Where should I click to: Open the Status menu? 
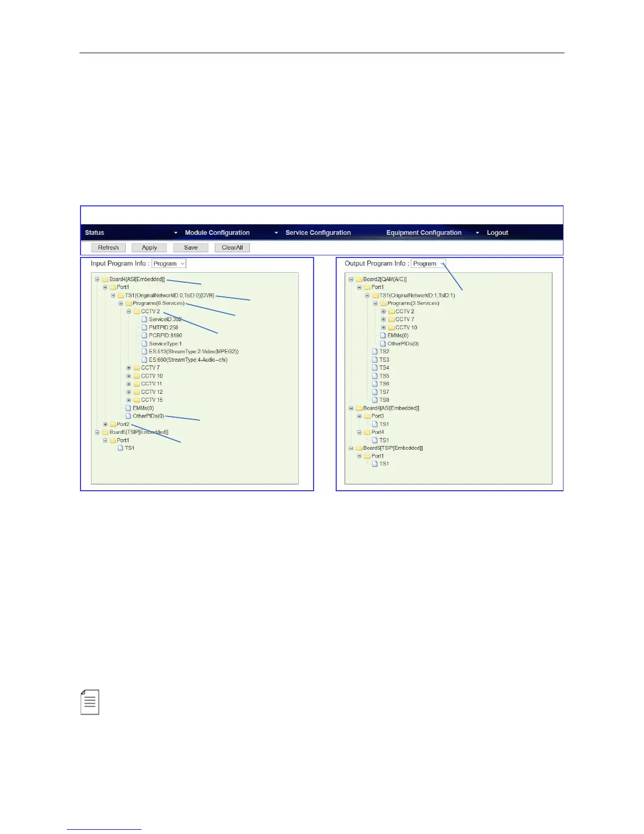click(95, 233)
